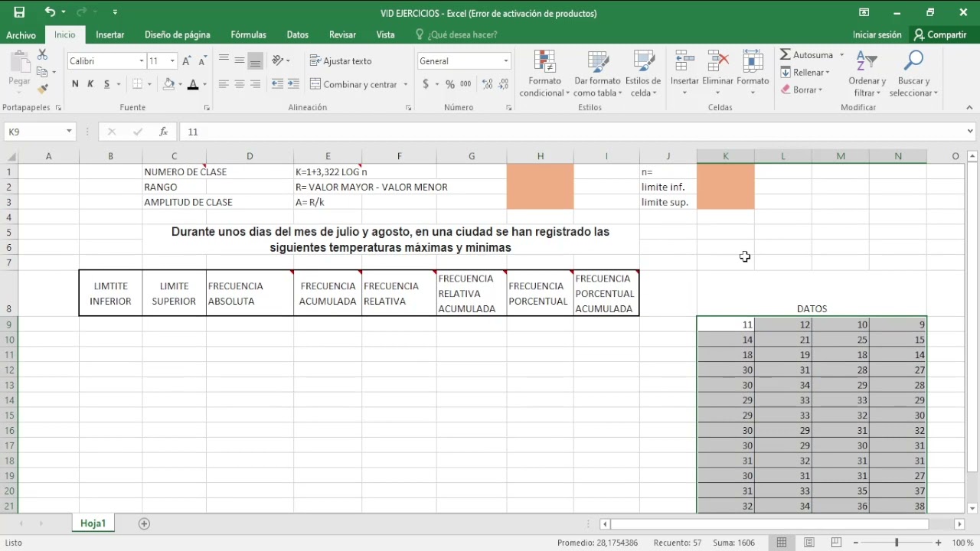Open Dar formato como tabla
The width and height of the screenshot is (980, 551).
click(597, 74)
